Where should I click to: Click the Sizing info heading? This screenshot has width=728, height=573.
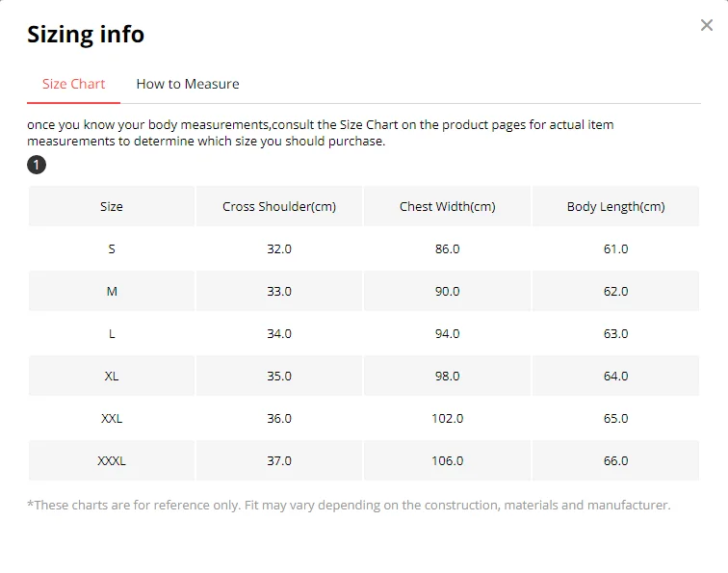(86, 35)
